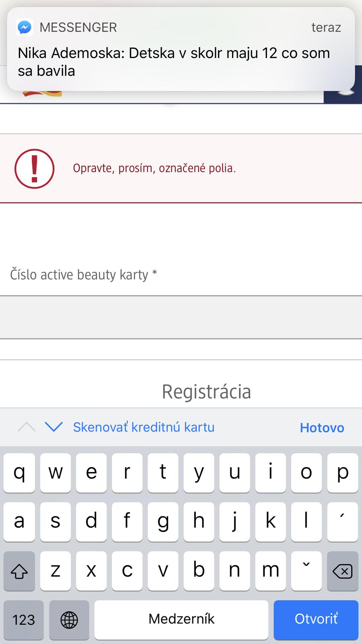
Task: Type the letter q key
Action: [19, 473]
